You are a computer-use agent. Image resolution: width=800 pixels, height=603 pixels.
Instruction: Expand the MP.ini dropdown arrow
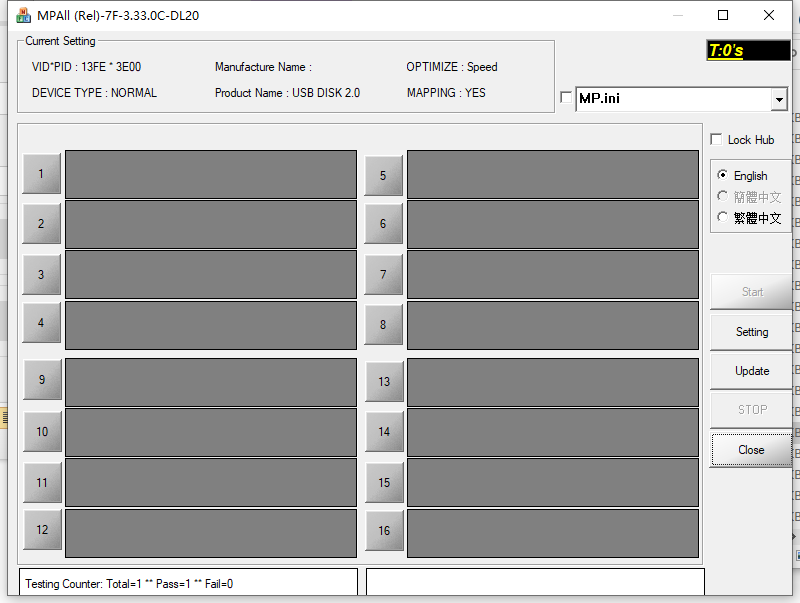(x=779, y=99)
